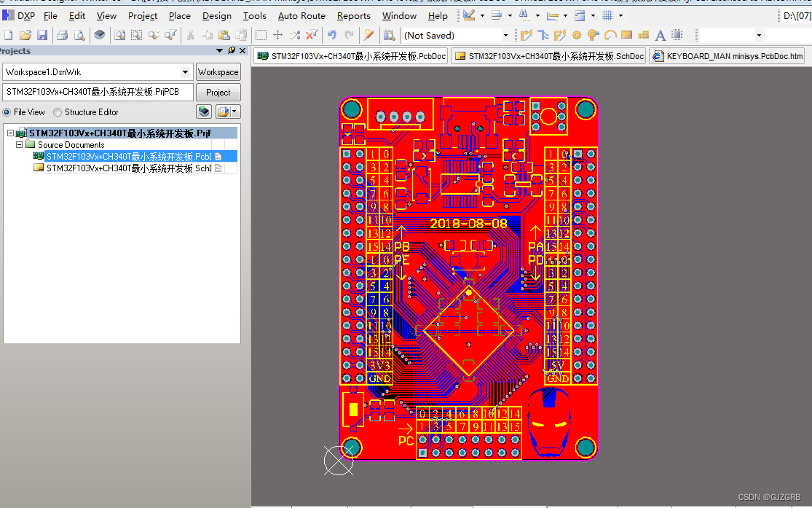Click the Project button
This screenshot has height=508, width=812.
[218, 92]
